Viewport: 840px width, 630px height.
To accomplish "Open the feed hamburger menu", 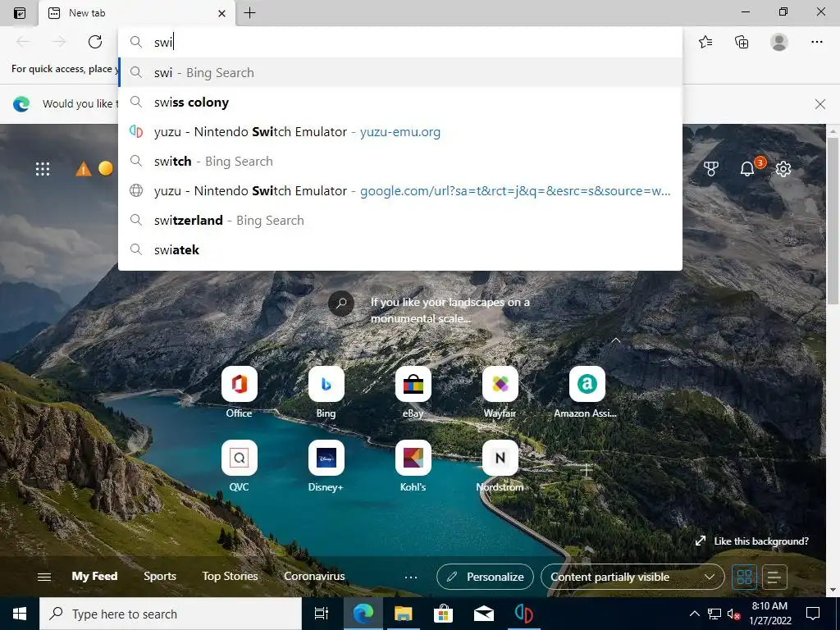I will 44,577.
